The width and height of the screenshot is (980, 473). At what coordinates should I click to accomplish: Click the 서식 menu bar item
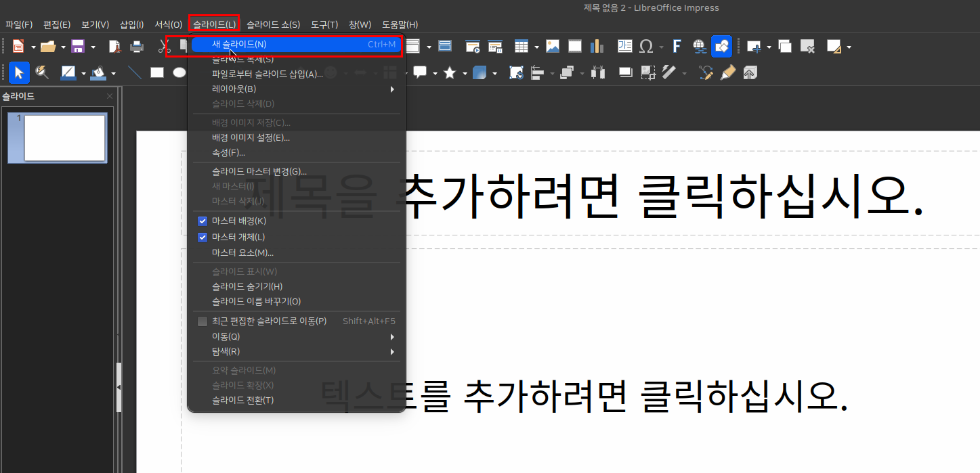[169, 24]
